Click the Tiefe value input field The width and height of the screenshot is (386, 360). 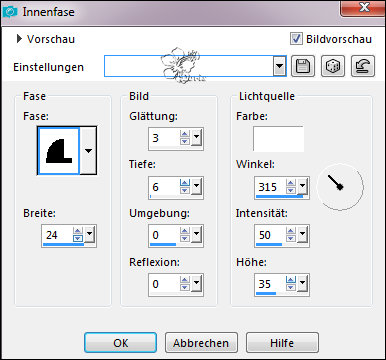(164, 187)
